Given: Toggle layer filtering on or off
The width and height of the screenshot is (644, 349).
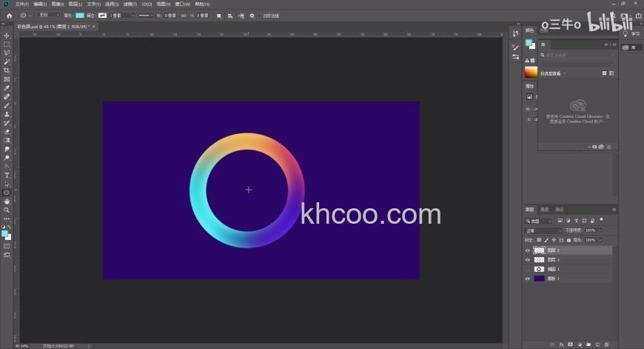Looking at the screenshot, I should (601, 220).
